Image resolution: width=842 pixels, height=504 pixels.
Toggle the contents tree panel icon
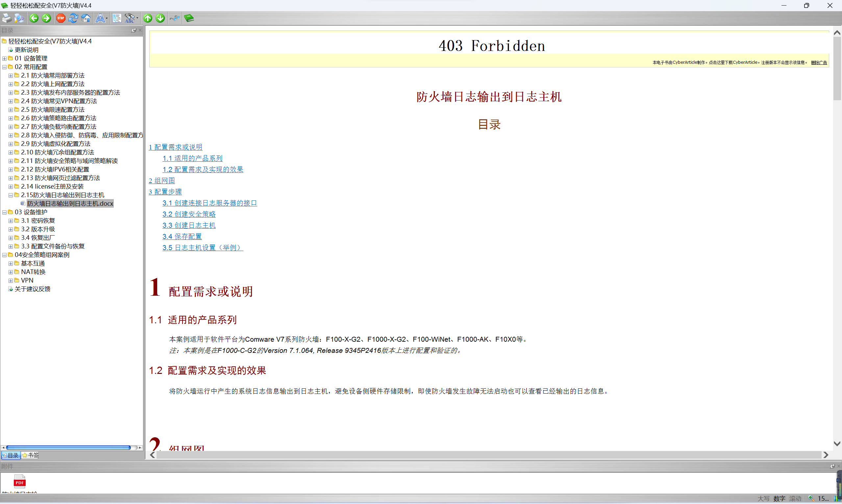[x=117, y=18]
